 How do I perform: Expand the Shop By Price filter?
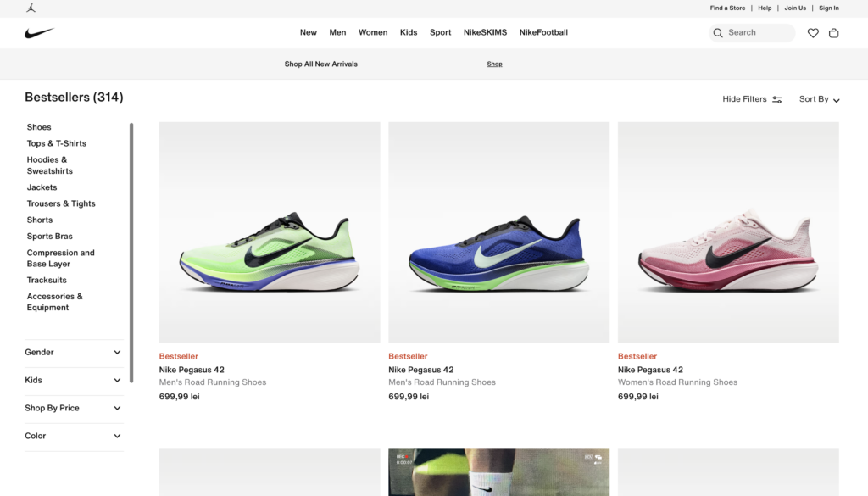click(74, 408)
